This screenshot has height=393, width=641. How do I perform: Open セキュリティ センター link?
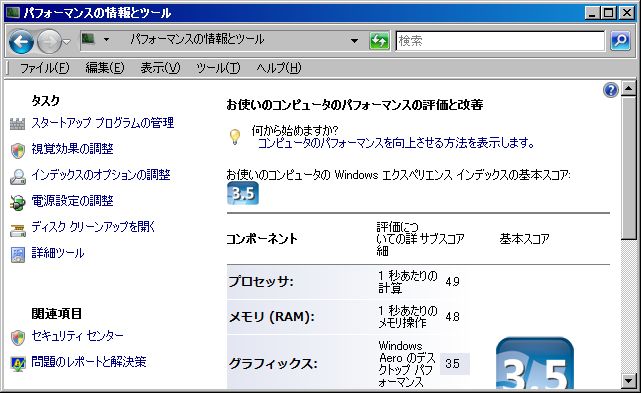coord(77,336)
